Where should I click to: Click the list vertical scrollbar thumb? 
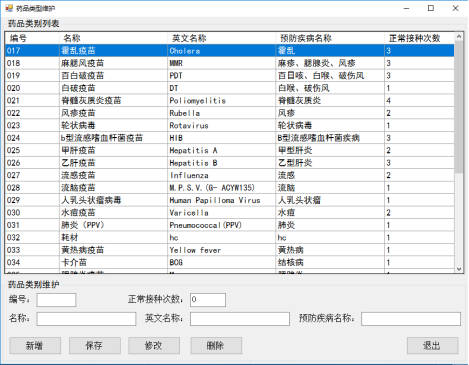coord(459,107)
